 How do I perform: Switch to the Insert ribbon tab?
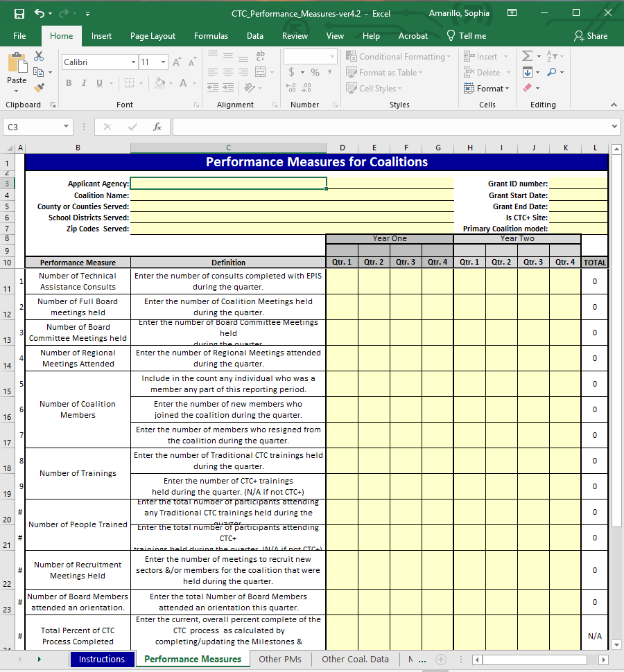coord(101,36)
